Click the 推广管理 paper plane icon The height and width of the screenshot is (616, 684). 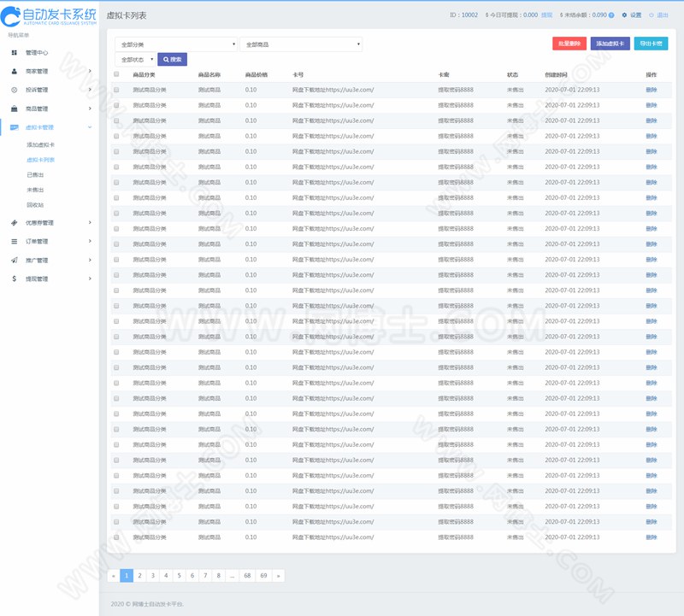coord(15,261)
